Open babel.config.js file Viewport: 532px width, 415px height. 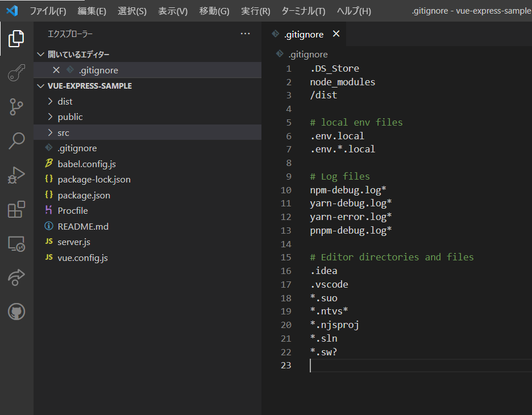pos(147,164)
